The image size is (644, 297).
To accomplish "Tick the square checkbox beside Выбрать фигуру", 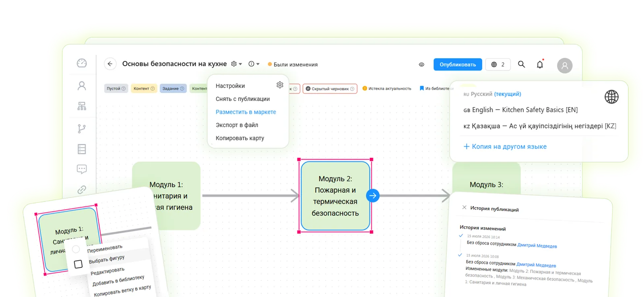I will (x=78, y=264).
